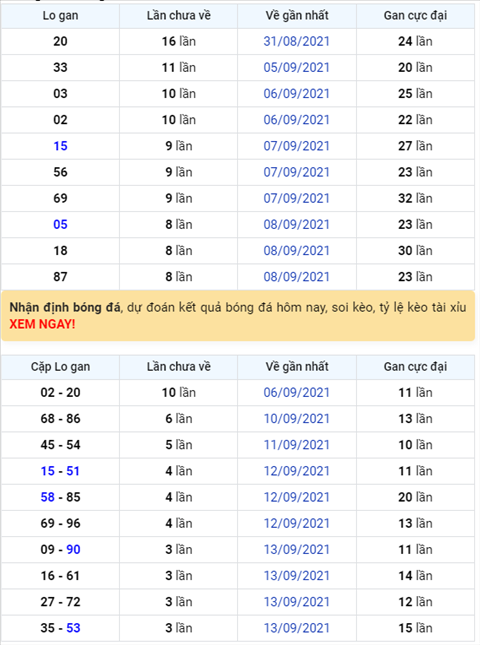Select the pair 69 - 96 cell
Screen dimensions: 480x645
coord(60,523)
